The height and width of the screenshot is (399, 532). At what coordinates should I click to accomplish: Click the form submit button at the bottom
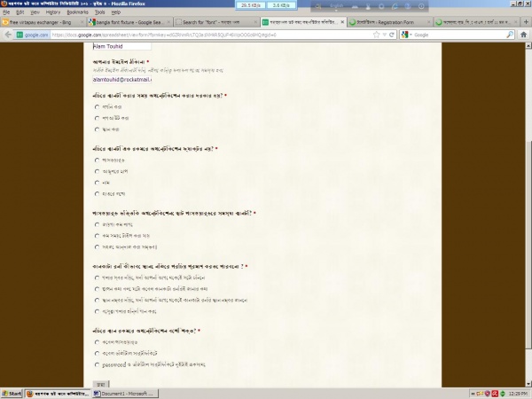point(101,384)
